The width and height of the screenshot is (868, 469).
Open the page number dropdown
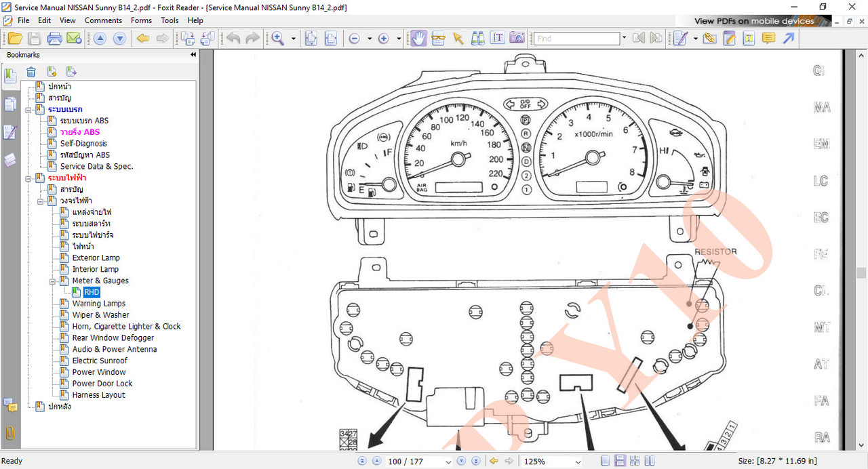click(x=448, y=462)
